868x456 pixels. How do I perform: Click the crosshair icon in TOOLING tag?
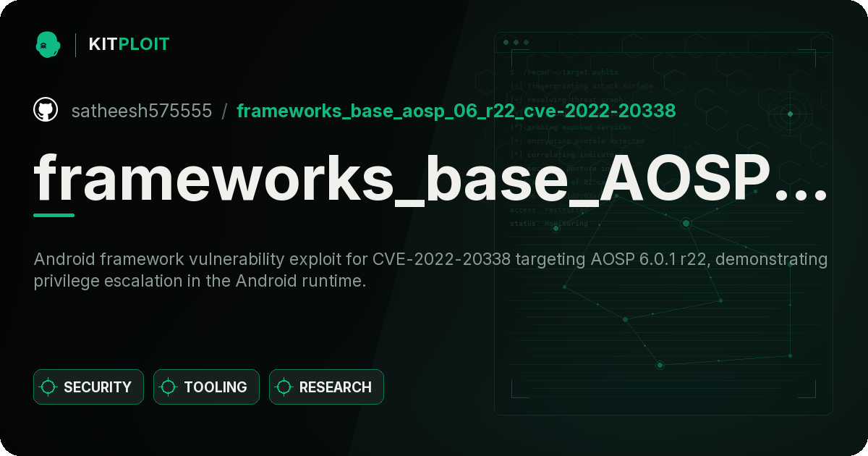point(169,387)
